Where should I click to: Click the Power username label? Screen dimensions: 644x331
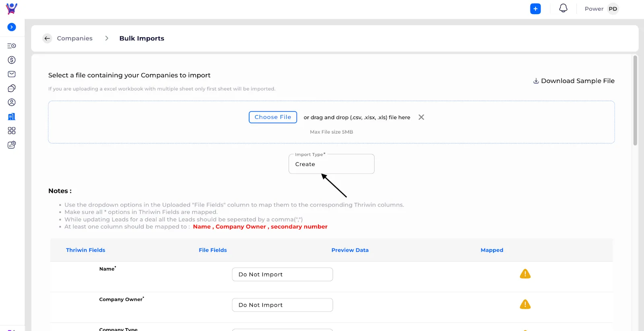tap(594, 9)
